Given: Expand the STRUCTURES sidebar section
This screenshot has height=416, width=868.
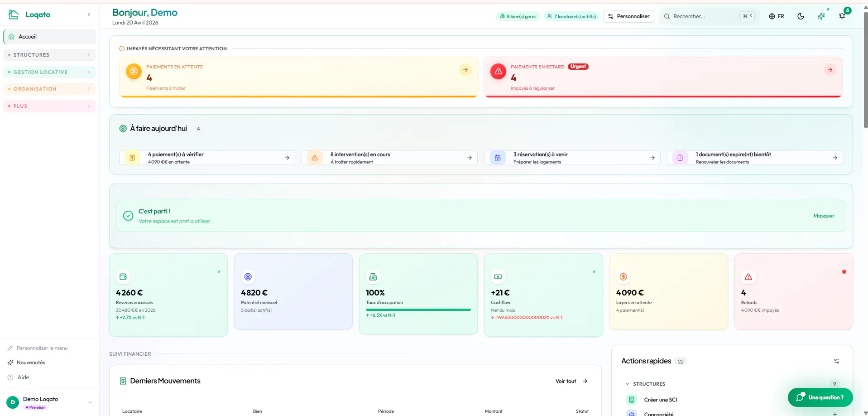Looking at the screenshot, I should (49, 55).
